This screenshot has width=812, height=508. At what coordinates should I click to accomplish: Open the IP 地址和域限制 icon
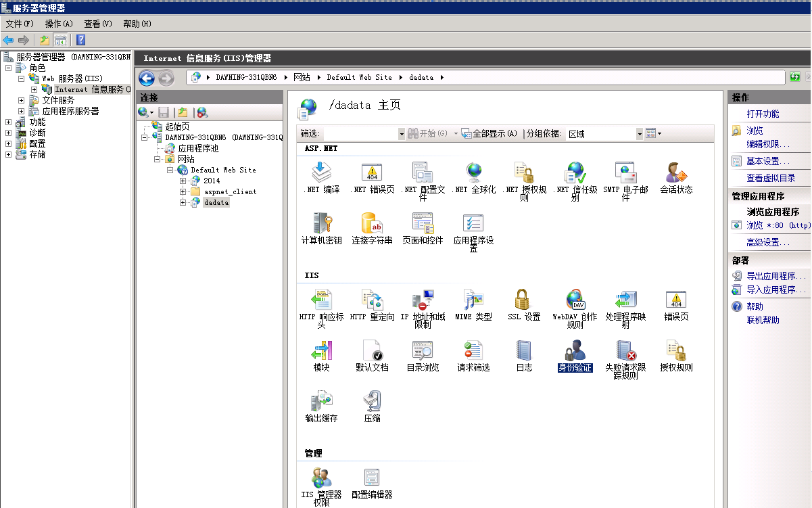pyautogui.click(x=423, y=308)
